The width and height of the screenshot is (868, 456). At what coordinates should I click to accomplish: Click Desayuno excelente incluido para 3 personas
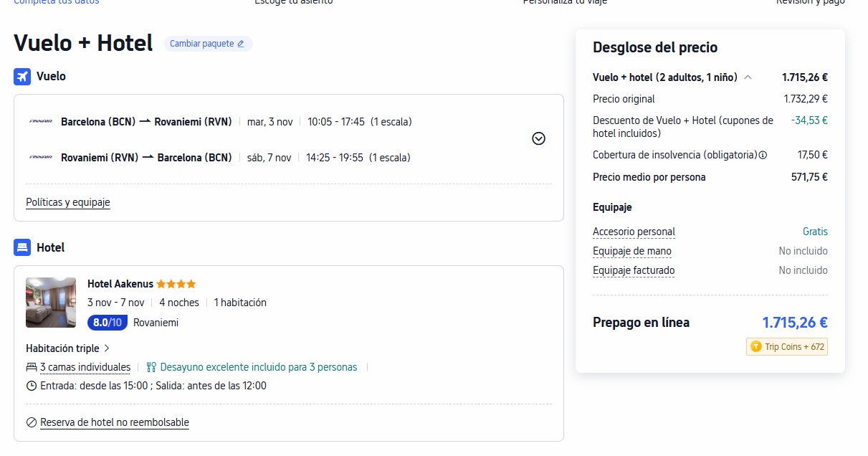coord(259,367)
